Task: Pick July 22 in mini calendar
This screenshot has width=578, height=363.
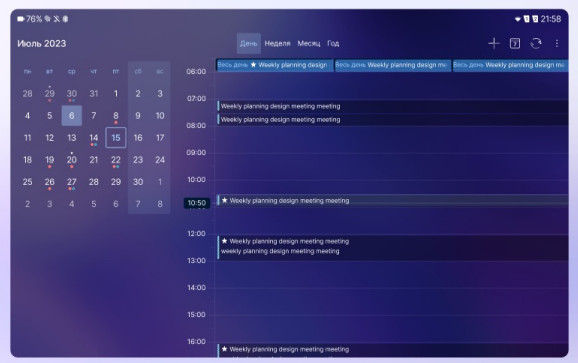Action: [116, 160]
